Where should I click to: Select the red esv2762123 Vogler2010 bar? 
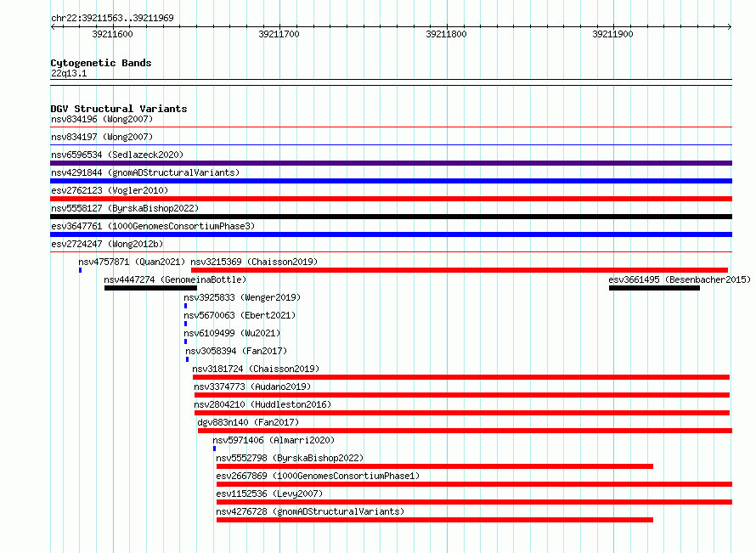[x=391, y=199]
